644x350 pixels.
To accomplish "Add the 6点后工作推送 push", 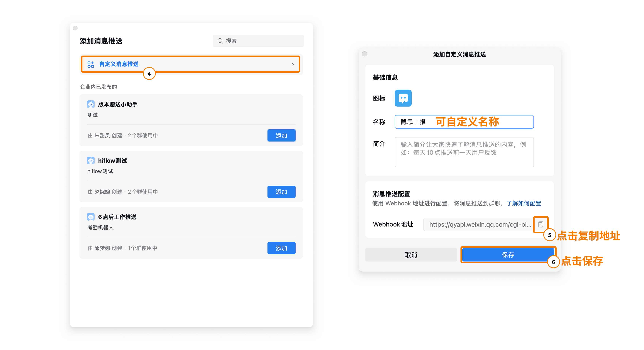I will 281,248.
